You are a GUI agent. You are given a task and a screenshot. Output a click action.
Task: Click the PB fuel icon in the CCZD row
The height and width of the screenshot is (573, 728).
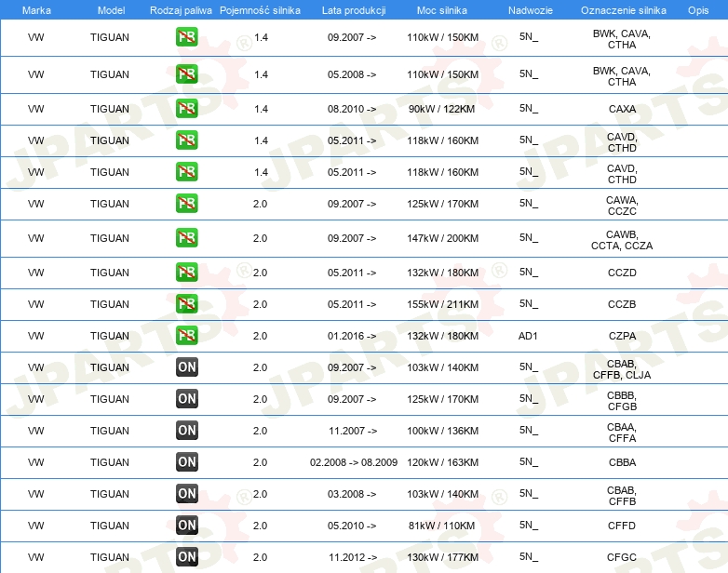point(186,272)
